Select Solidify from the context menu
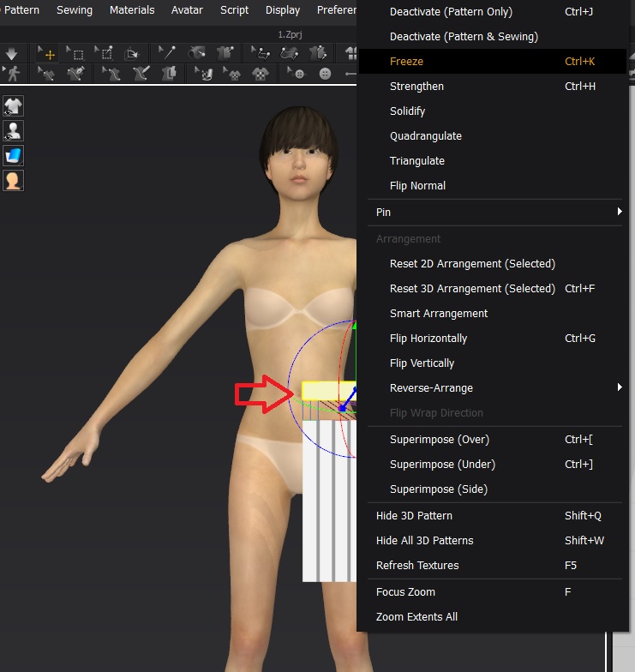This screenshot has width=635, height=672. [492, 111]
